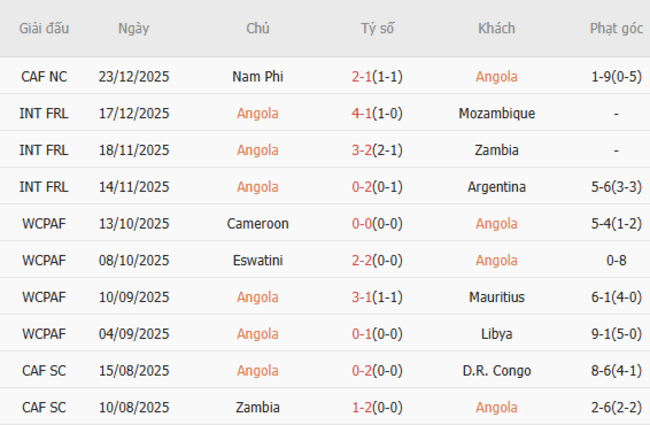Image resolution: width=650 pixels, height=425 pixels.
Task: Click the Eswatini team name
Action: pos(257,260)
